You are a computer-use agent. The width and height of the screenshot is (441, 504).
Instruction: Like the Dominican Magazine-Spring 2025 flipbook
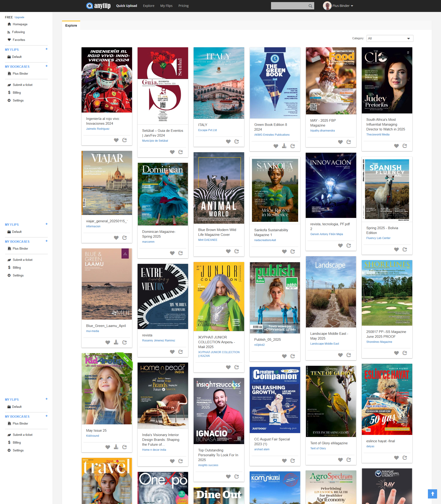tap(172, 253)
